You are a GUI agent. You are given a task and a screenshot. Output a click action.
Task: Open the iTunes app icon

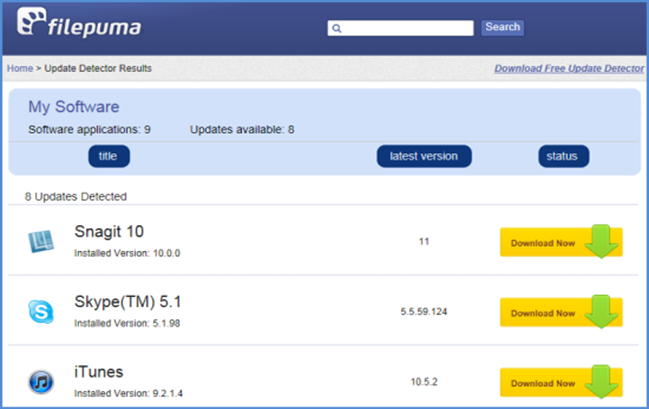tap(41, 382)
